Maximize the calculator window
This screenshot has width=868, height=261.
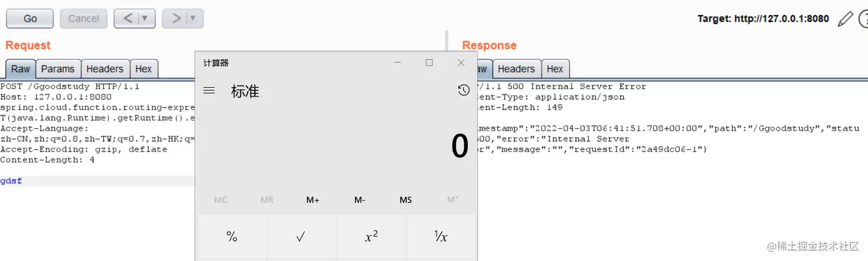pos(429,63)
